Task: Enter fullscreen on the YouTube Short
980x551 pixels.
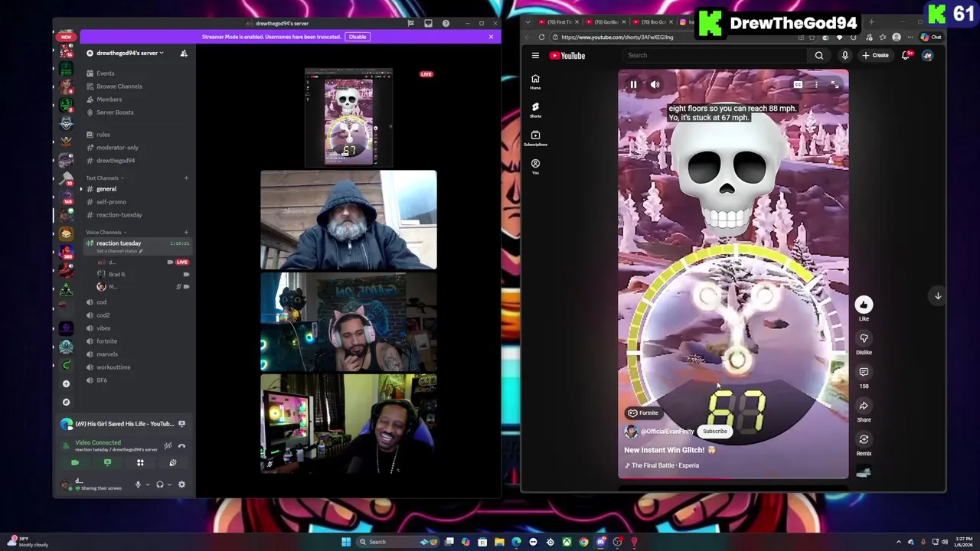Action: [835, 85]
